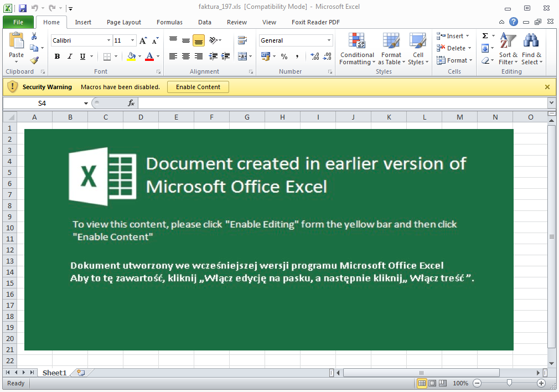Toggle Top Align for cells
Viewport: 559px width, 392px height.
click(173, 40)
